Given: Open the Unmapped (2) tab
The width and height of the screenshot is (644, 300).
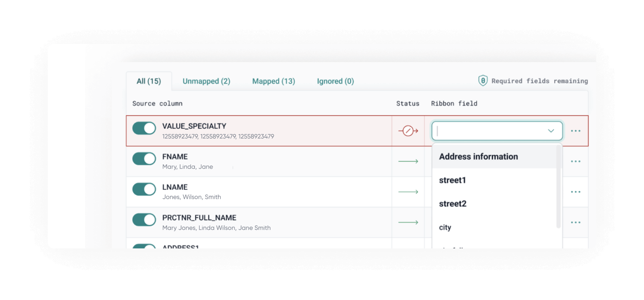Looking at the screenshot, I should click(x=206, y=81).
